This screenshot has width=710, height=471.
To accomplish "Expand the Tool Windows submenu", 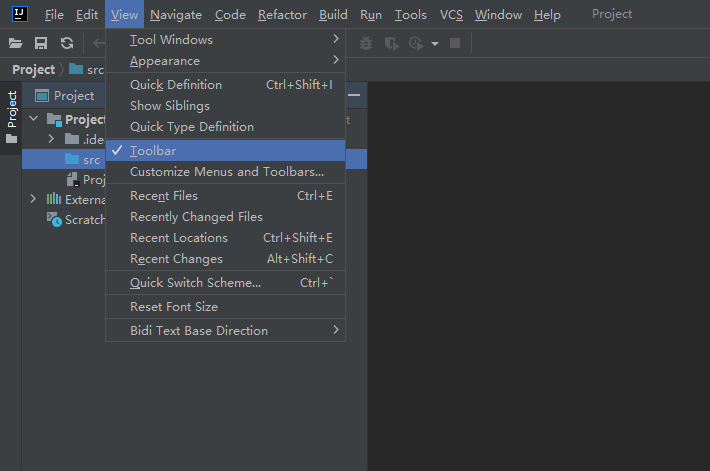I will coord(171,40).
